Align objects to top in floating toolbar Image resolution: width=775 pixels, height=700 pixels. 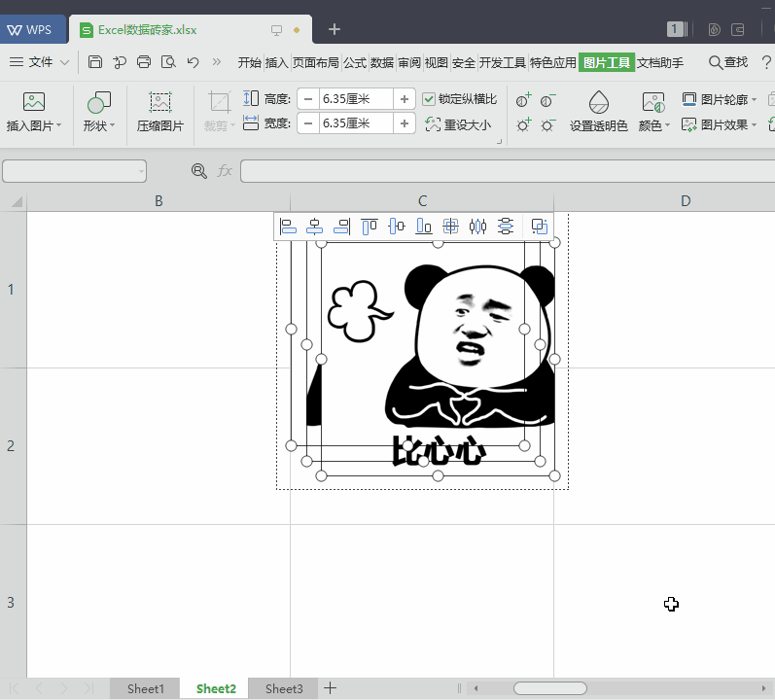pyautogui.click(x=370, y=227)
